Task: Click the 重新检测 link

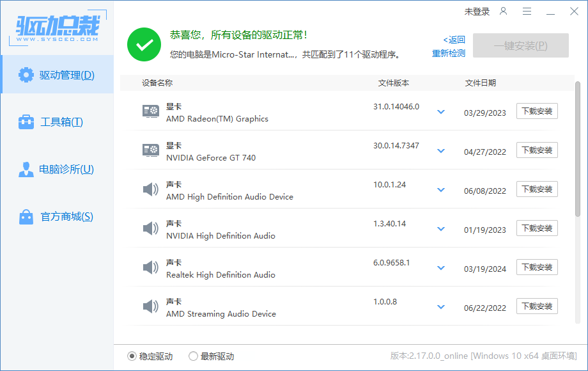Action: click(449, 54)
